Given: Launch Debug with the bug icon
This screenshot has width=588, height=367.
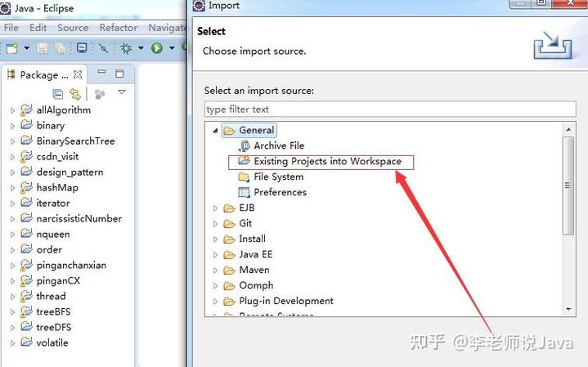Looking at the screenshot, I should pos(126,48).
